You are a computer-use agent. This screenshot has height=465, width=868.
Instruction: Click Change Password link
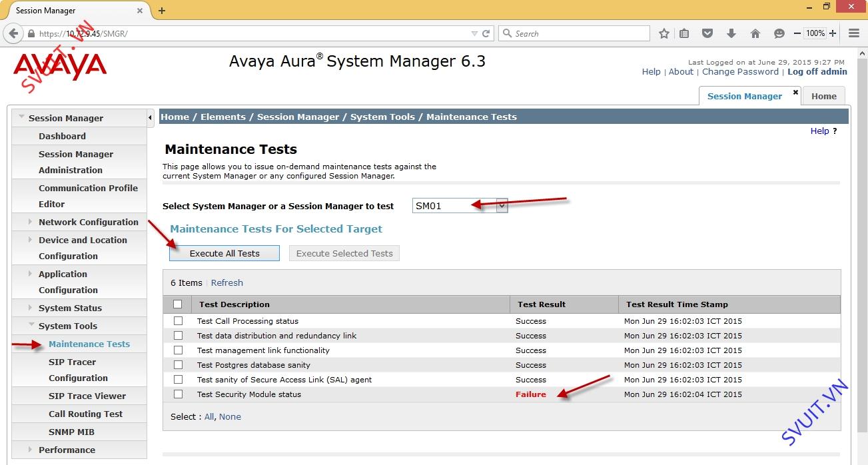coord(740,72)
